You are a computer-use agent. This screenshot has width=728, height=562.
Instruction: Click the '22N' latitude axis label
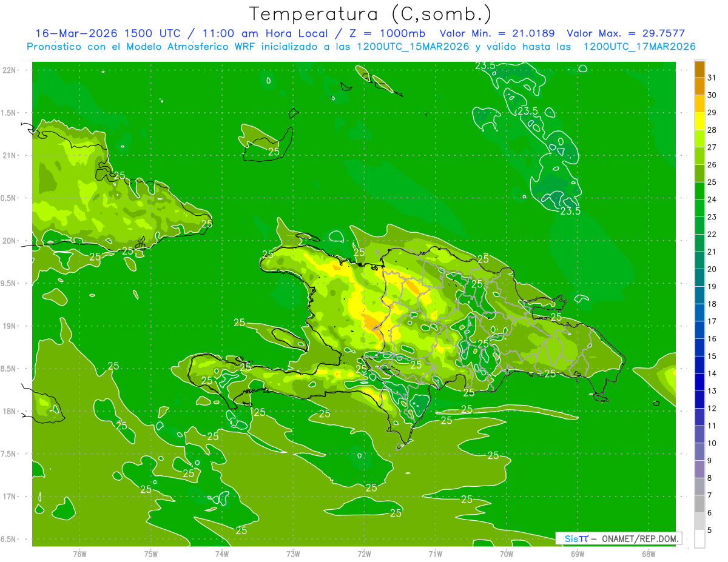pyautogui.click(x=9, y=70)
